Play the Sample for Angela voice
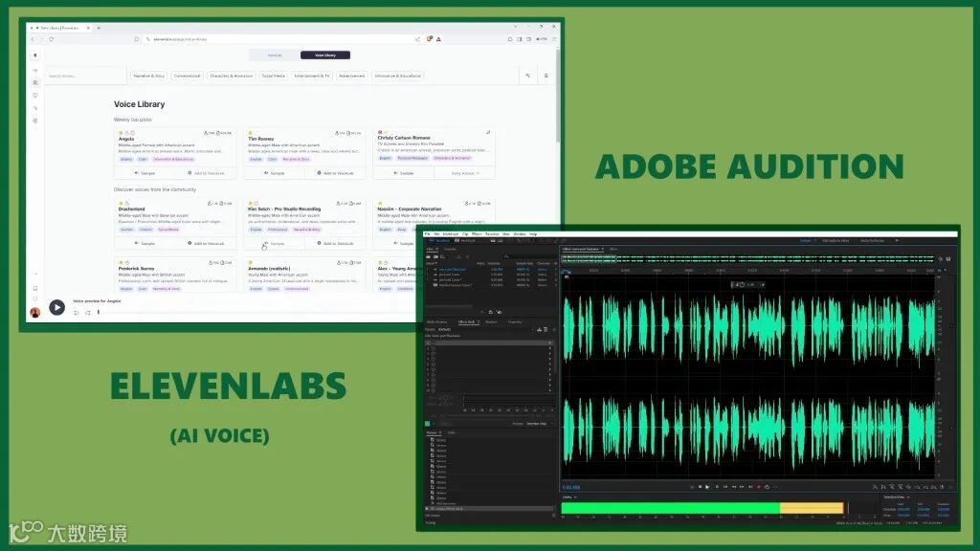 pyautogui.click(x=145, y=173)
